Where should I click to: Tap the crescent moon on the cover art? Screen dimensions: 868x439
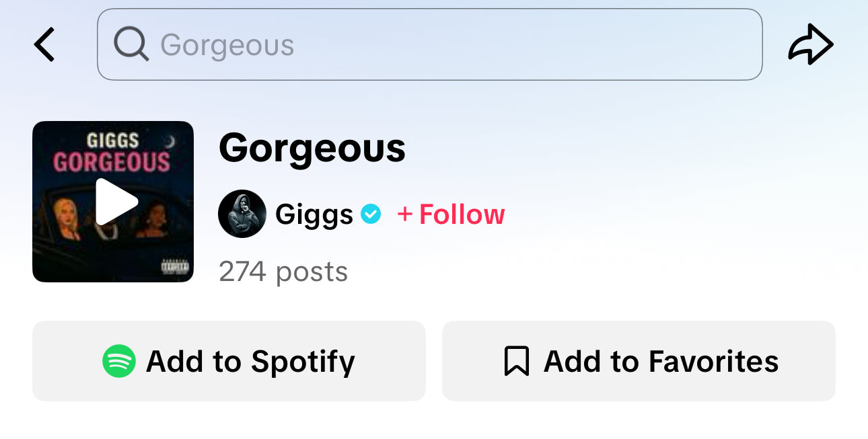[x=170, y=141]
